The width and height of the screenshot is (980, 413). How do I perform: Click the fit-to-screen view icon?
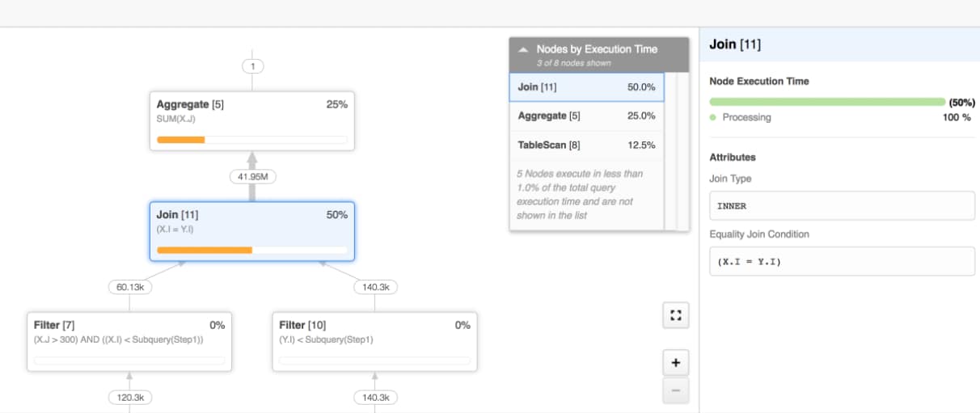(x=675, y=316)
